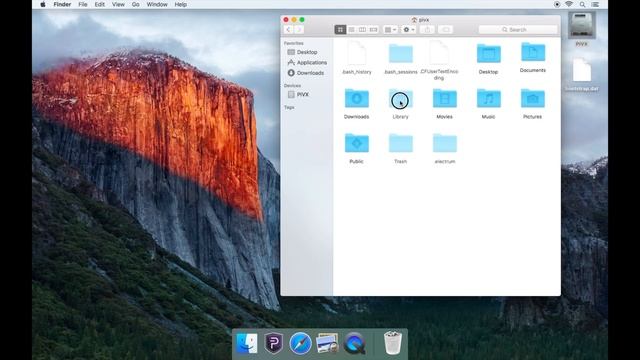Open Notification Center icon

[x=595, y=4]
